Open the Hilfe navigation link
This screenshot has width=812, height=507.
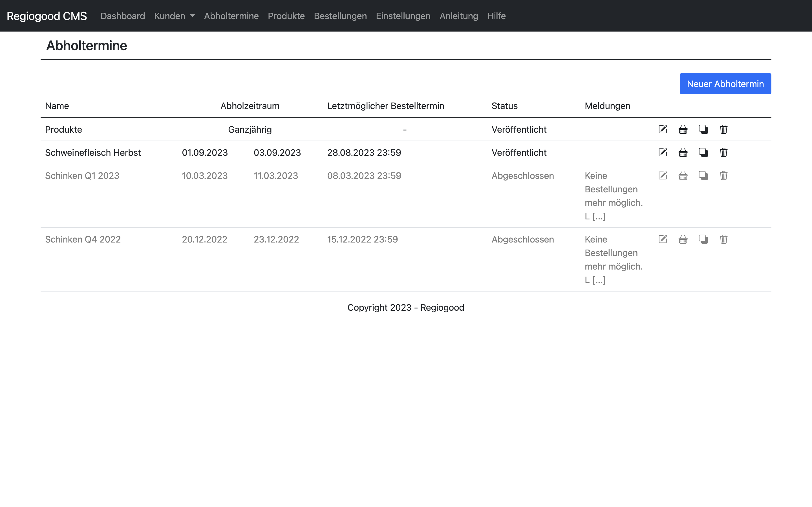point(496,16)
